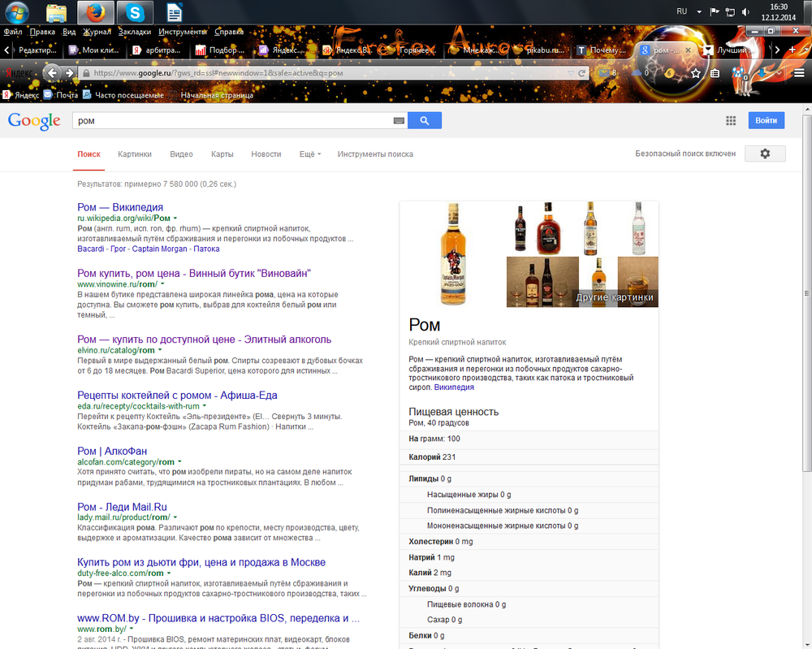This screenshot has height=649, width=812.
Task: Open the Закладки menu
Action: [135, 32]
